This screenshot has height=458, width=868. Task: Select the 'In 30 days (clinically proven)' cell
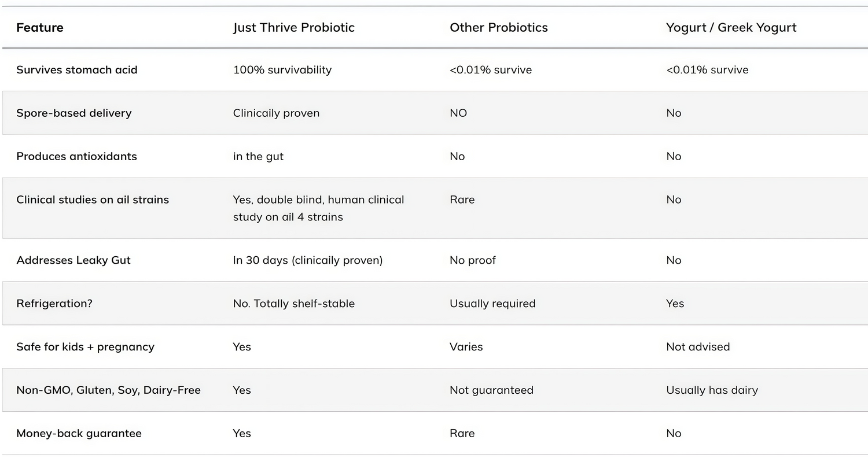308,260
